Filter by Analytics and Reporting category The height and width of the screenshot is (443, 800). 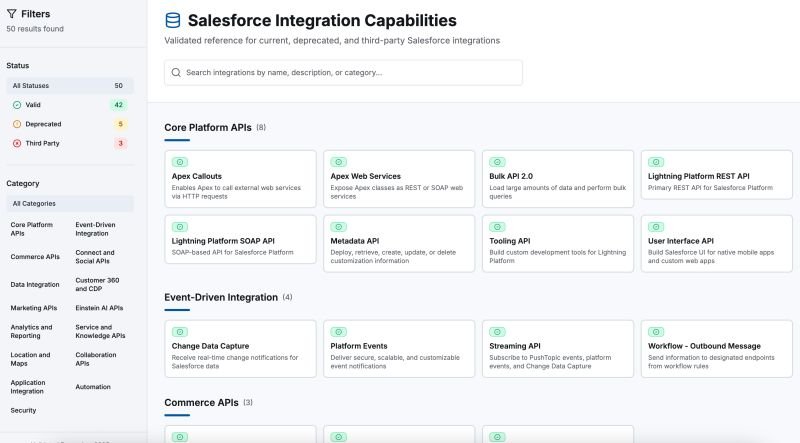pyautogui.click(x=32, y=331)
